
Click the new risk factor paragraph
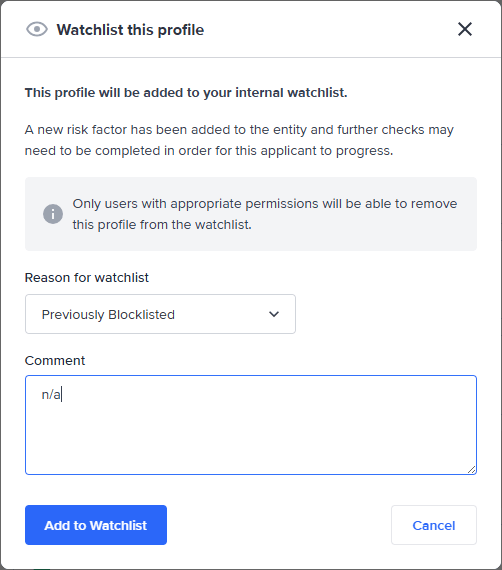(239, 140)
